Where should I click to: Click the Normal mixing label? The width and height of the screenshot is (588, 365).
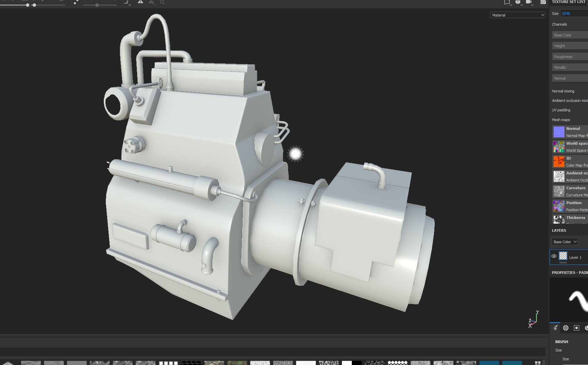coord(563,91)
